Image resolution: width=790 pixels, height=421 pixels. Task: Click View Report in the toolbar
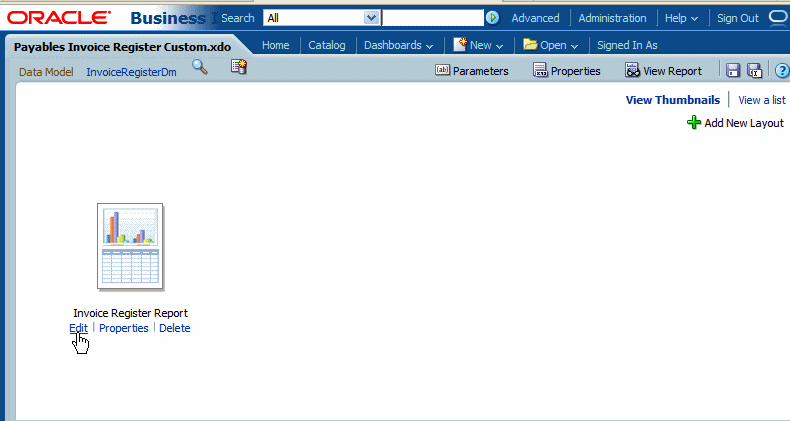663,71
